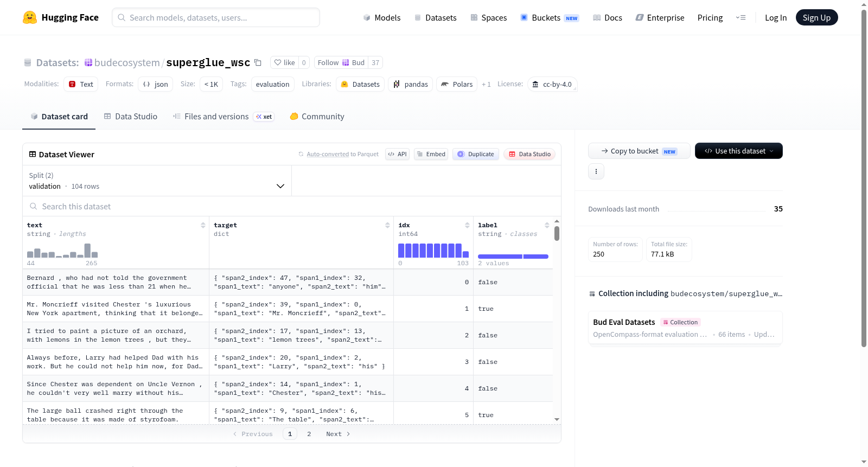Image resolution: width=868 pixels, height=467 pixels.
Task: Select the Dataset card tab
Action: point(59,117)
